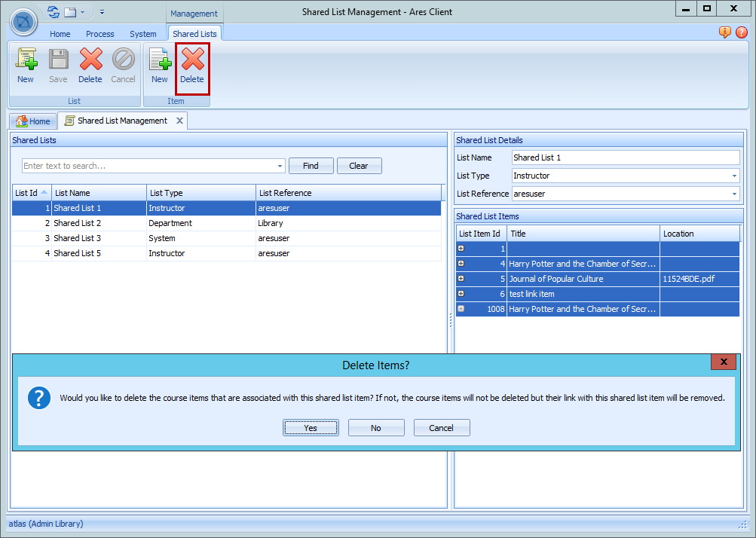Click the Cancel icon in the List group
The image size is (756, 538).
point(123,67)
